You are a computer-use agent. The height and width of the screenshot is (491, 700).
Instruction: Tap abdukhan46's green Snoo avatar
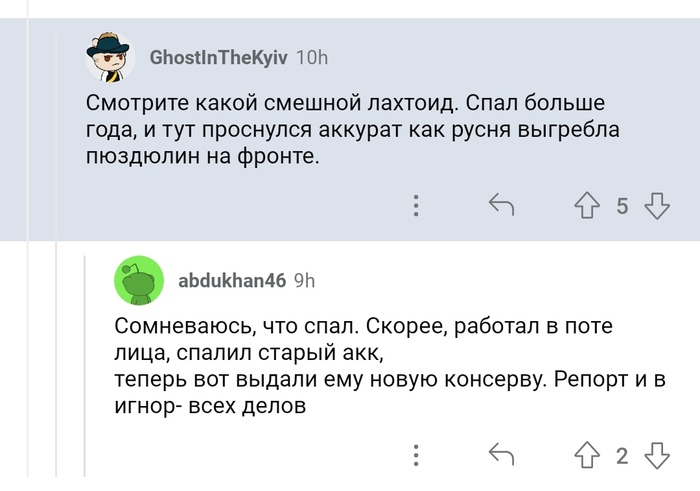coord(139,280)
